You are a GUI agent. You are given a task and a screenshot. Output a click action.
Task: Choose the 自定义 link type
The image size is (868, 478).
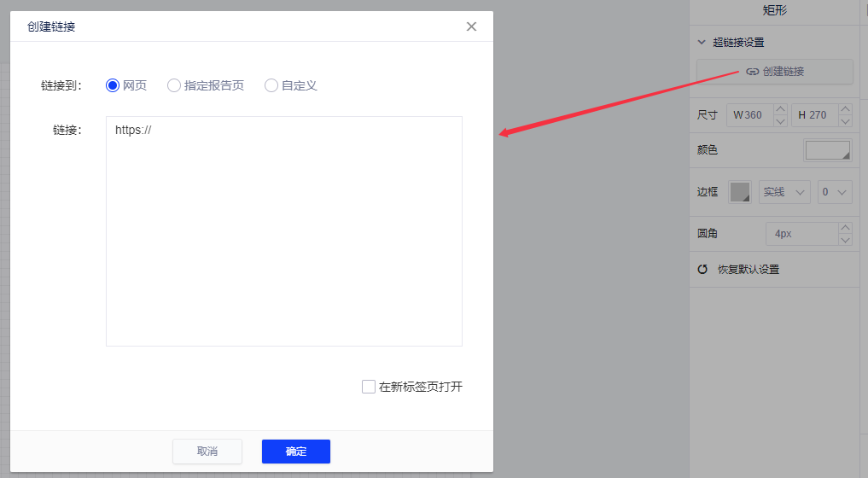tap(271, 85)
